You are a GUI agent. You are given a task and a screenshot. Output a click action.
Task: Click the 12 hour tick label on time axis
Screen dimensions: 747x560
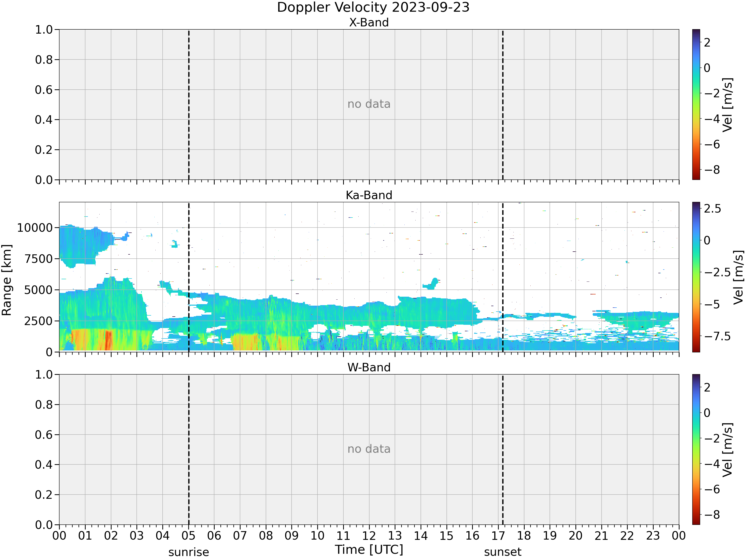369,536
